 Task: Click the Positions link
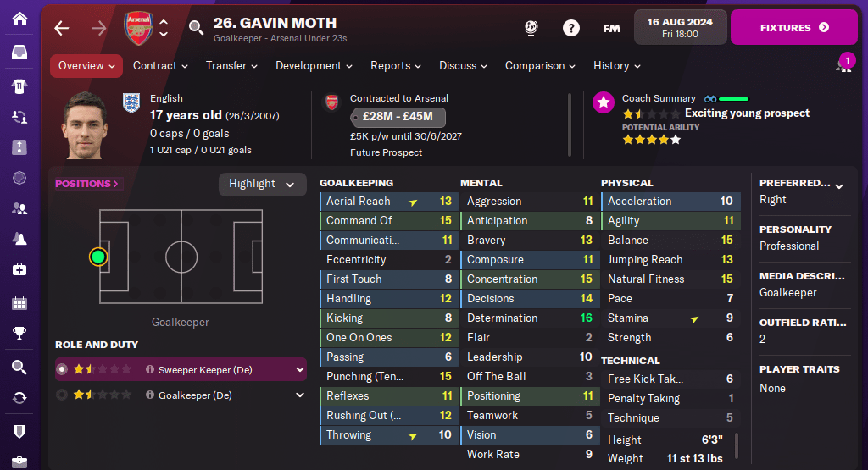click(x=87, y=184)
